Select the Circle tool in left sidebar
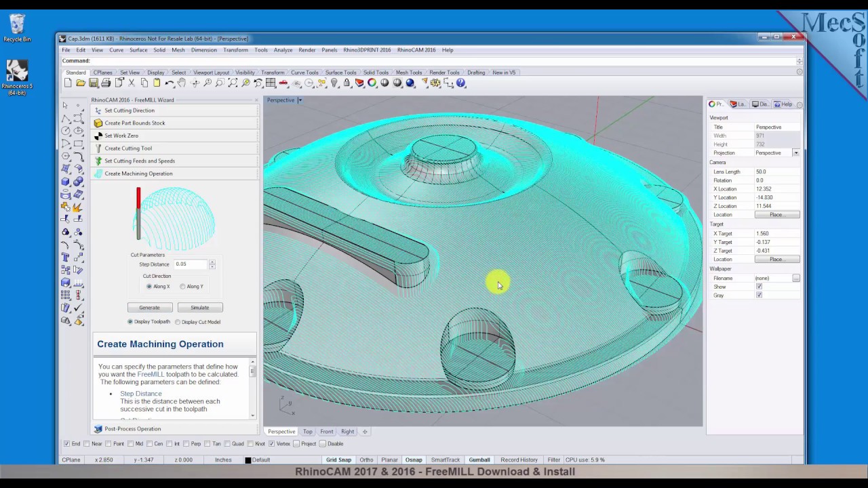Screen dimensions: 868x488 [x=65, y=130]
